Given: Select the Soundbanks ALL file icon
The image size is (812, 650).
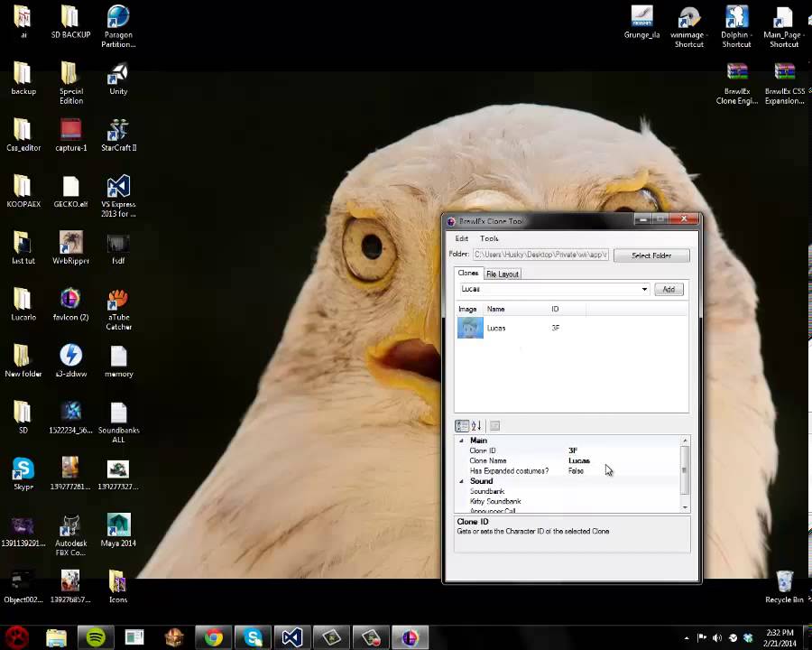Looking at the screenshot, I should (x=118, y=422).
